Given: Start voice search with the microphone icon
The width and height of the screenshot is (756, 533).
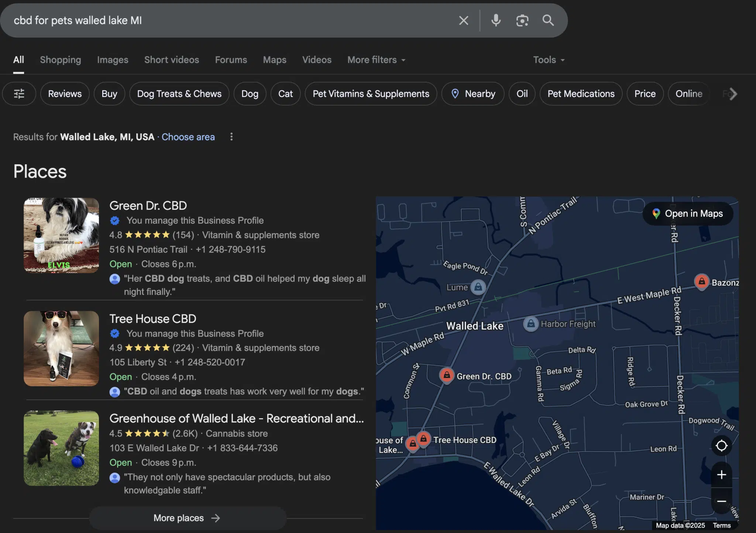Looking at the screenshot, I should 496,21.
